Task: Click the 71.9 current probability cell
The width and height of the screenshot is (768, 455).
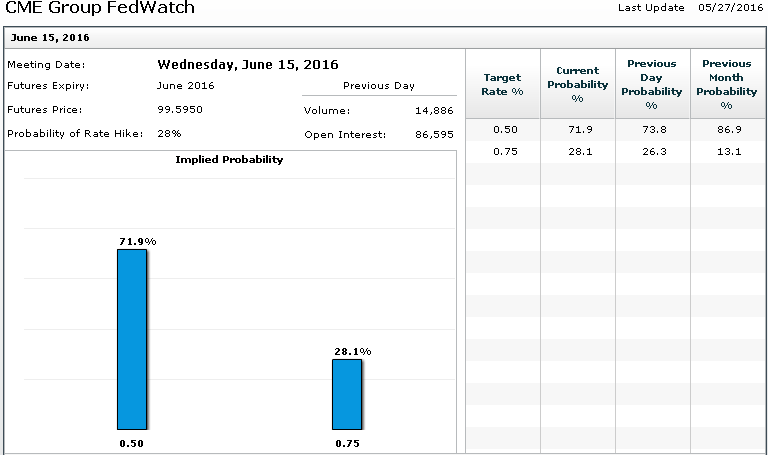Action: coord(577,130)
